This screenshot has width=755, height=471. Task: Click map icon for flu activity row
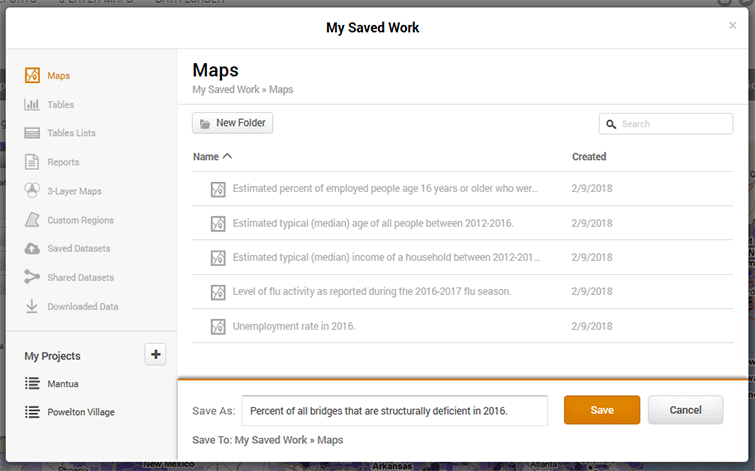218,292
